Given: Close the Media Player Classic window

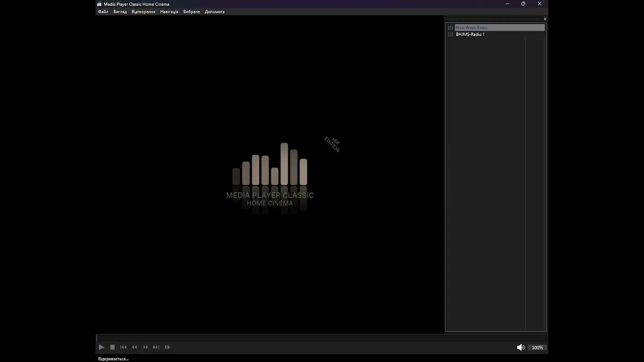Looking at the screenshot, I should (x=539, y=4).
